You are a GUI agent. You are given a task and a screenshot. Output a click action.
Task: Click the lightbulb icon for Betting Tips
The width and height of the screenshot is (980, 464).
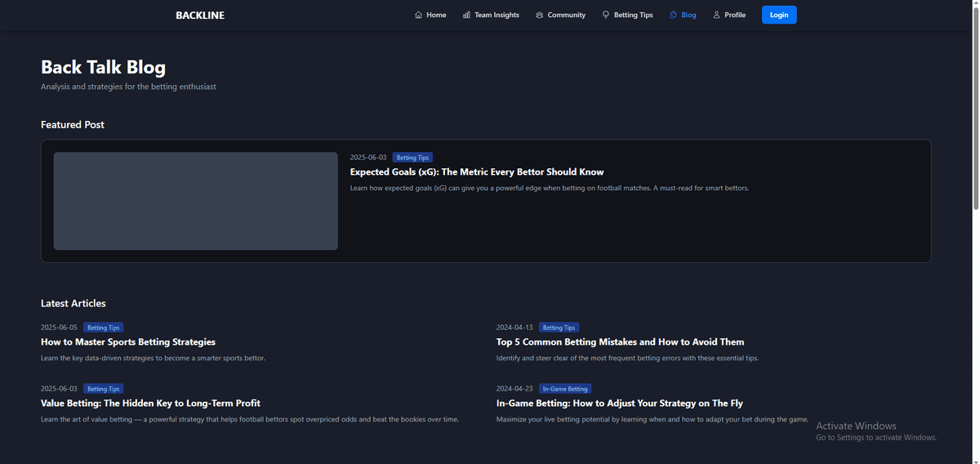(x=606, y=15)
